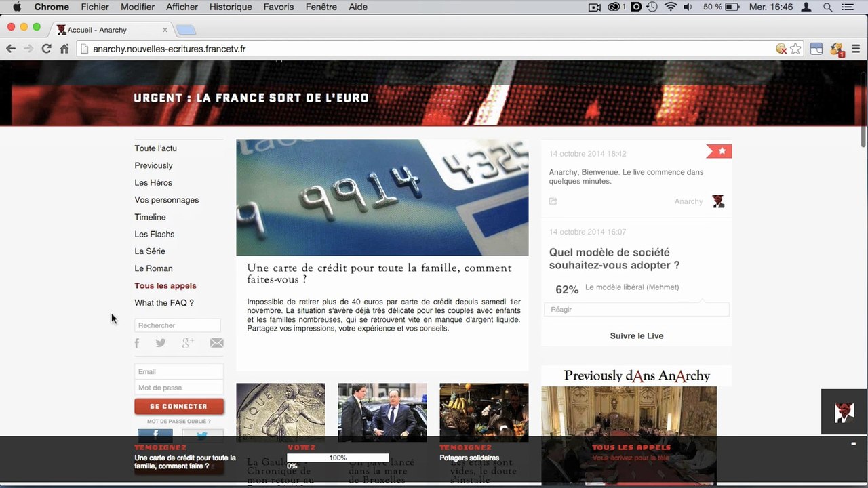Click the window-shaped extension icon beside the star

pyautogui.click(x=816, y=49)
